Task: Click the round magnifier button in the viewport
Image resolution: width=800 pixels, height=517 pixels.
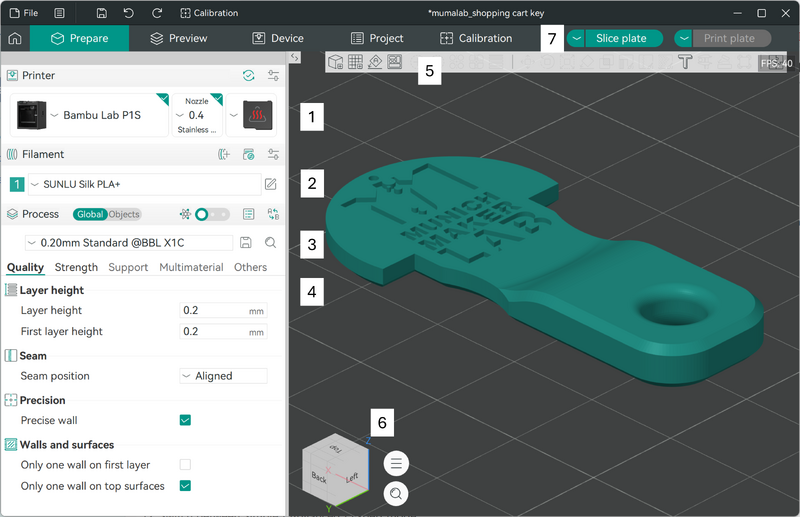Action: tap(396, 494)
